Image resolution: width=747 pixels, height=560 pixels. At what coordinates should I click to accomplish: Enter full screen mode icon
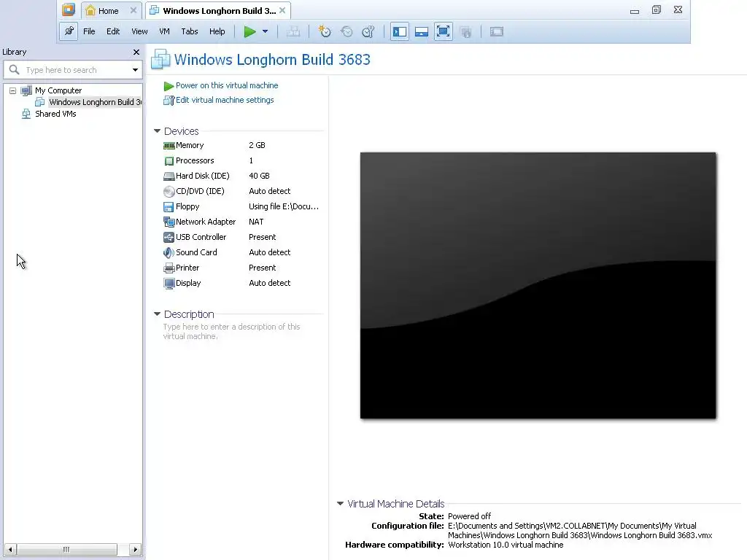pos(443,31)
